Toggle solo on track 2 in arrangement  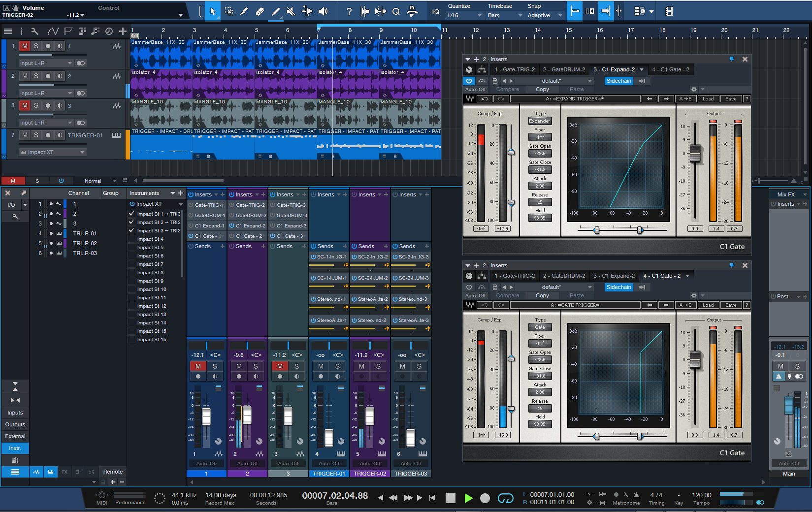tap(36, 76)
